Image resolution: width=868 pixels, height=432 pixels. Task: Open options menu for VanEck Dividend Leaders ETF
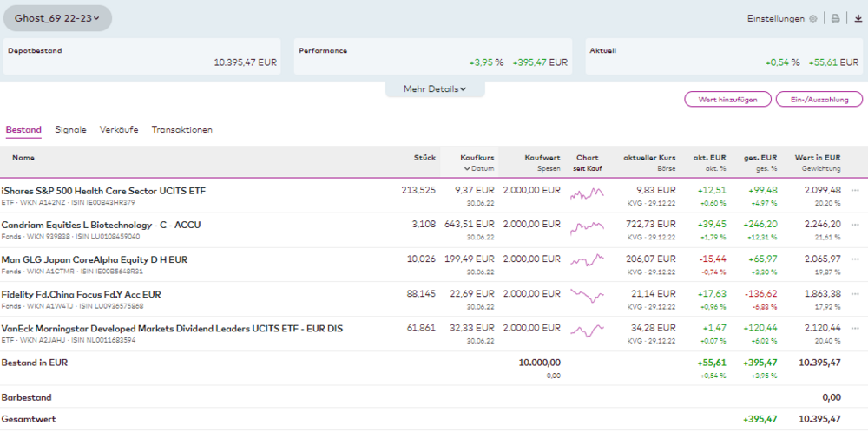(855, 328)
